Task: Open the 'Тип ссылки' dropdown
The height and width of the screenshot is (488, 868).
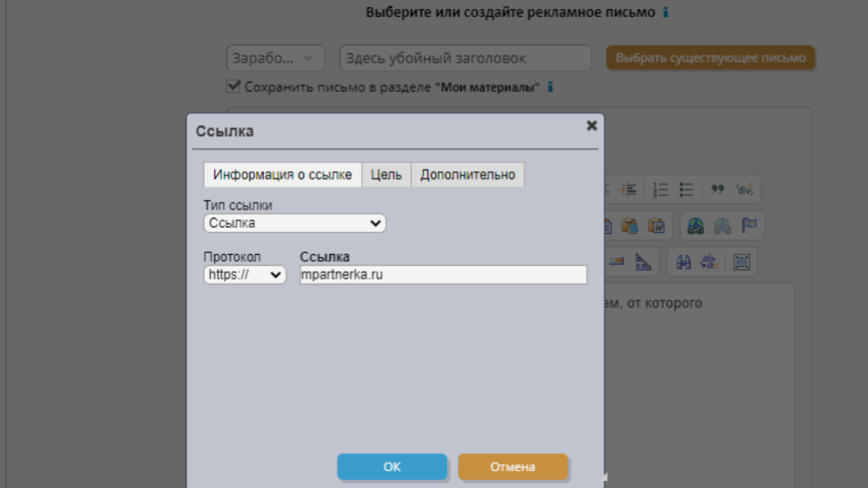Action: [294, 224]
